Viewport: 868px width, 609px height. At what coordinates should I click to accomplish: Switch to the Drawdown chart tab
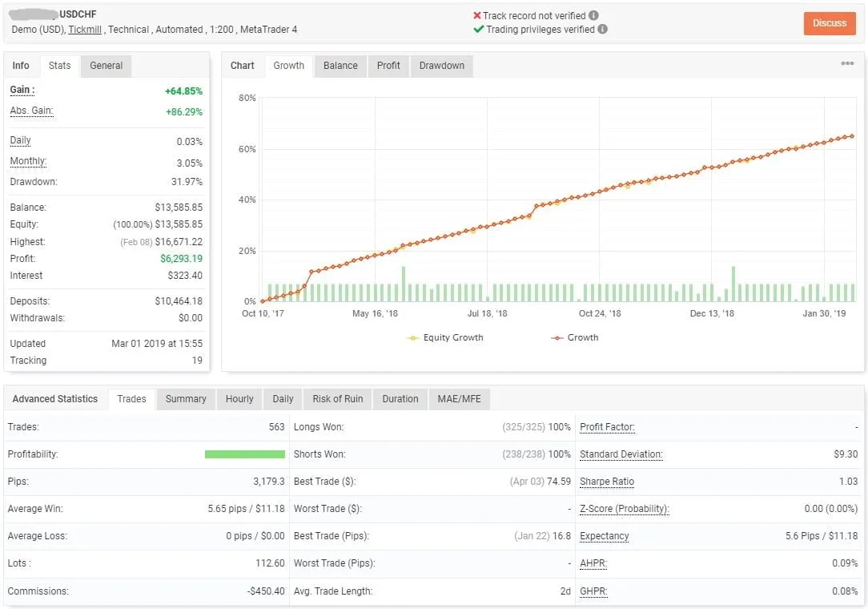click(441, 67)
